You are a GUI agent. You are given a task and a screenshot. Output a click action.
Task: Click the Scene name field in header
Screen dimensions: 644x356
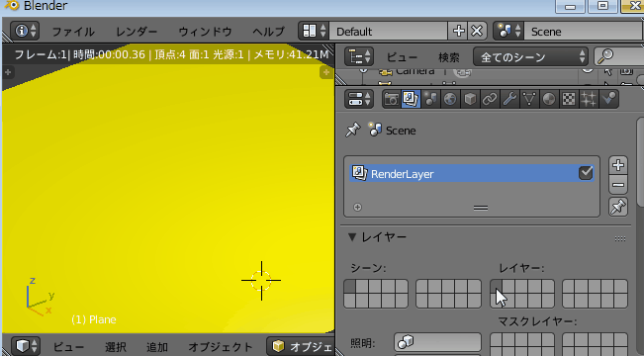pyautogui.click(x=584, y=32)
